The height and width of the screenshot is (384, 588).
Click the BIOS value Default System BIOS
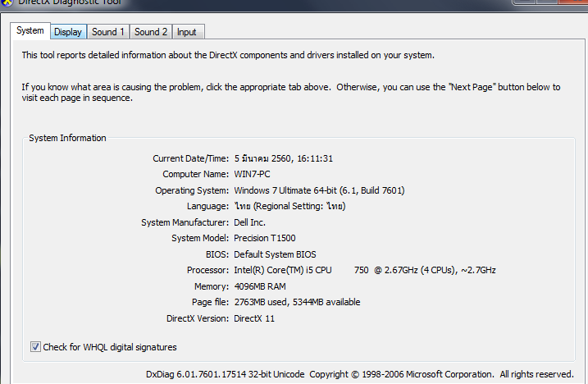click(275, 254)
